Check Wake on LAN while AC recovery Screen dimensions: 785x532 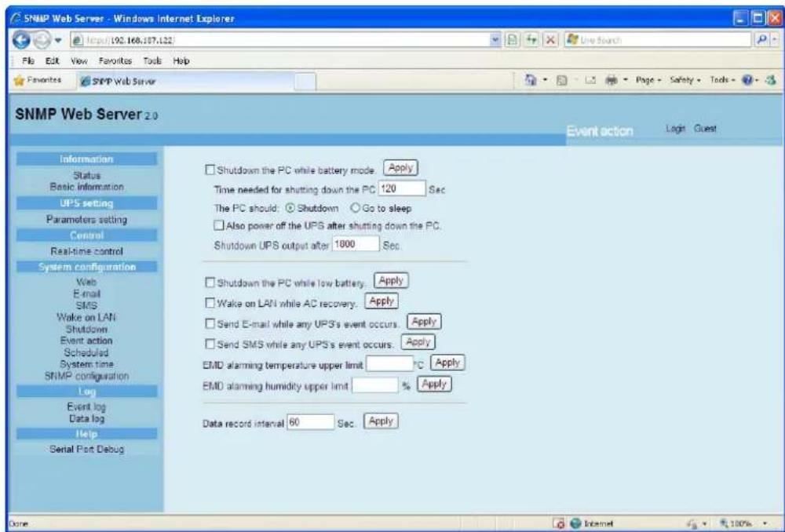coord(210,304)
